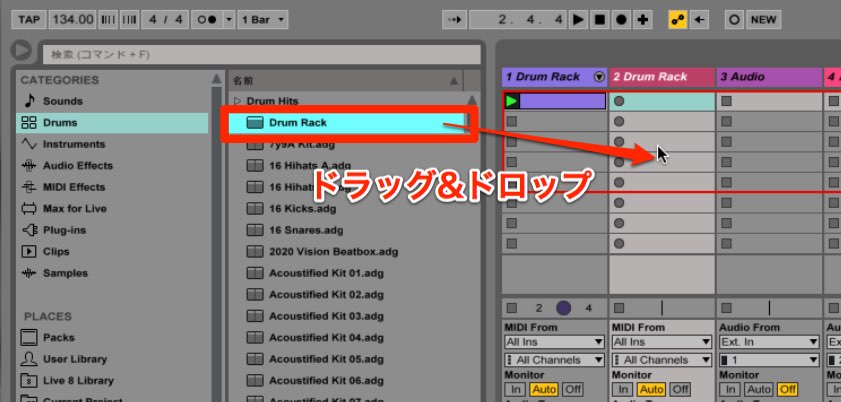Open the Clips category
The height and width of the screenshot is (402, 841).
[x=56, y=251]
